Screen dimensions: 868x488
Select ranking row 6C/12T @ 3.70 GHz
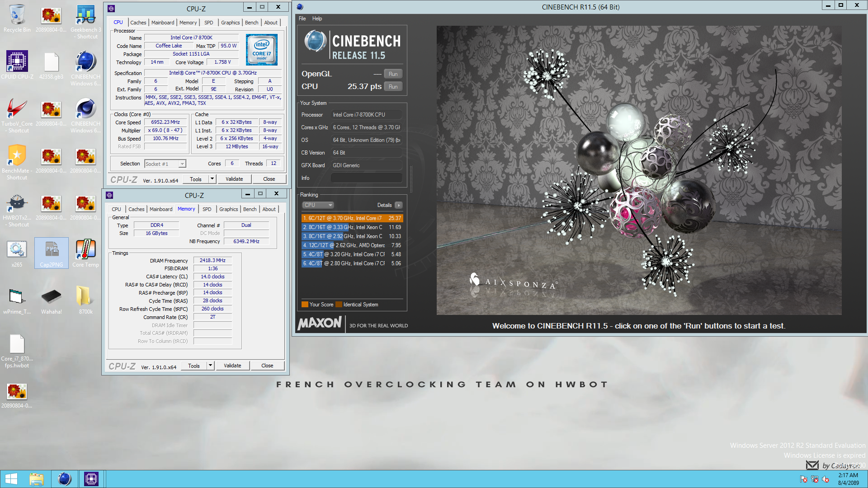point(352,218)
